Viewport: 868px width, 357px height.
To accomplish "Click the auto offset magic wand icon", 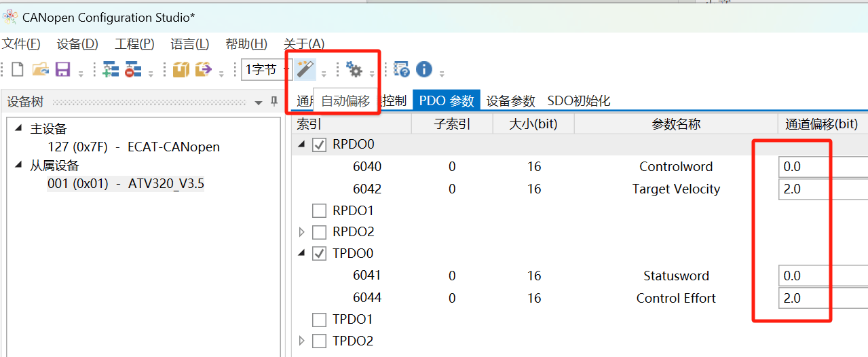I will [305, 69].
